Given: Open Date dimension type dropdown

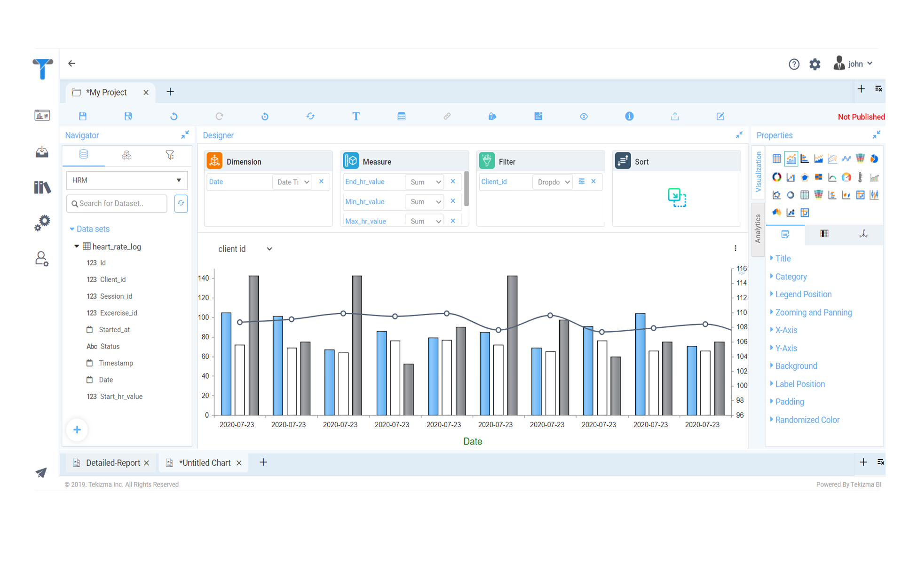Looking at the screenshot, I should pos(293,182).
